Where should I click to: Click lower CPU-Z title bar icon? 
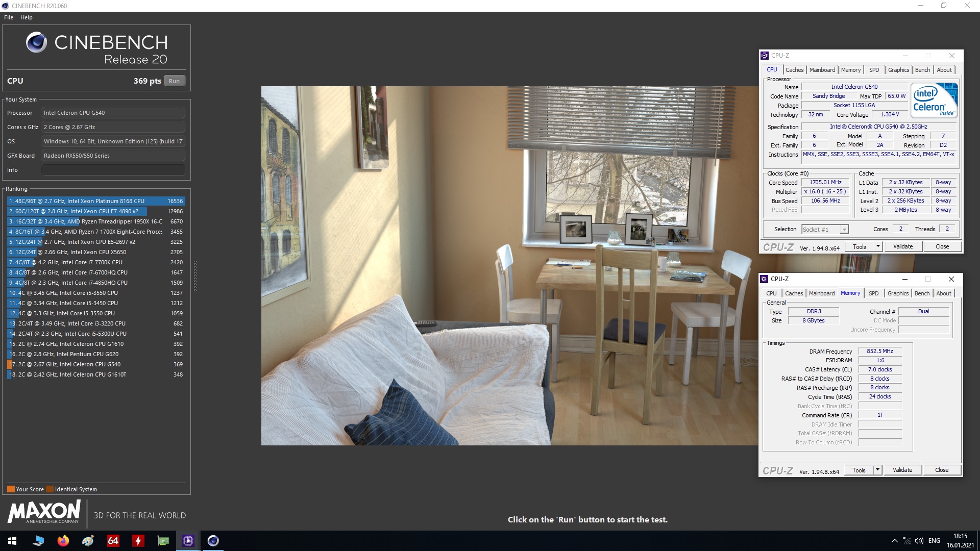764,279
